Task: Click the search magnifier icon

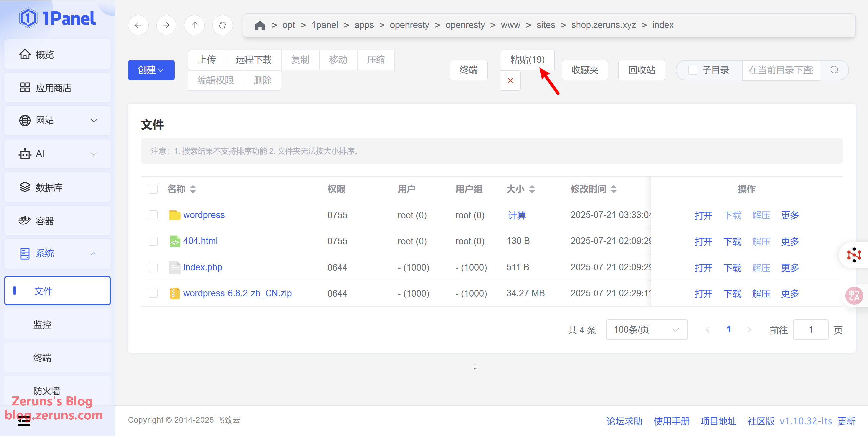Action: tap(834, 70)
